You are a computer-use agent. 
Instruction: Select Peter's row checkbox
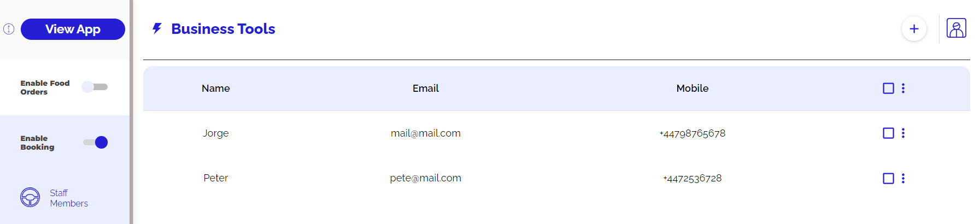coord(888,178)
